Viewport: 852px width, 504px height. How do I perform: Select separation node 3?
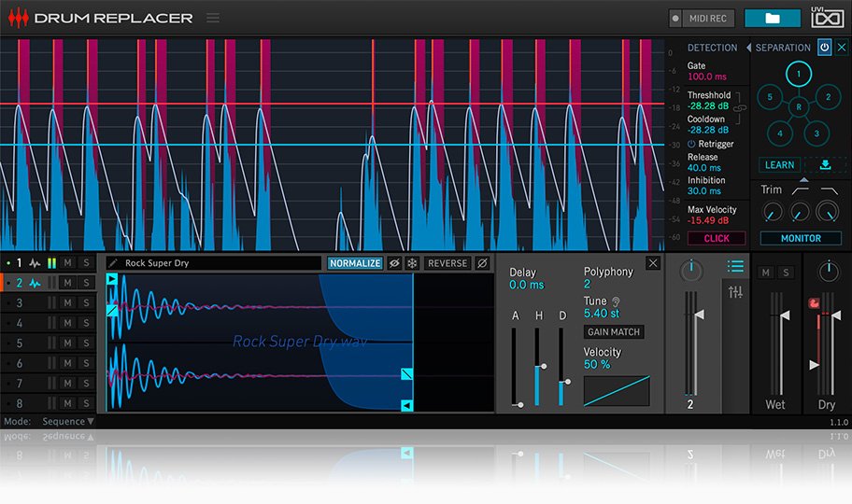coord(816,133)
